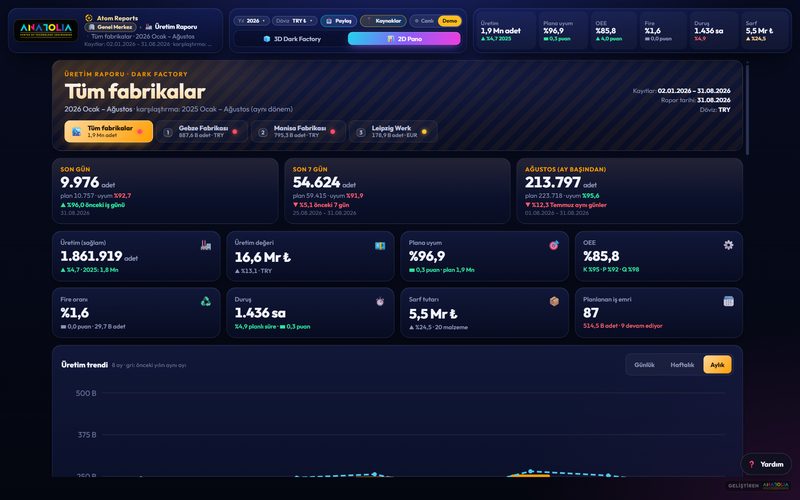Click the AĞUSTOS 213.797 adet card
800x500 pixels.
(x=630, y=191)
